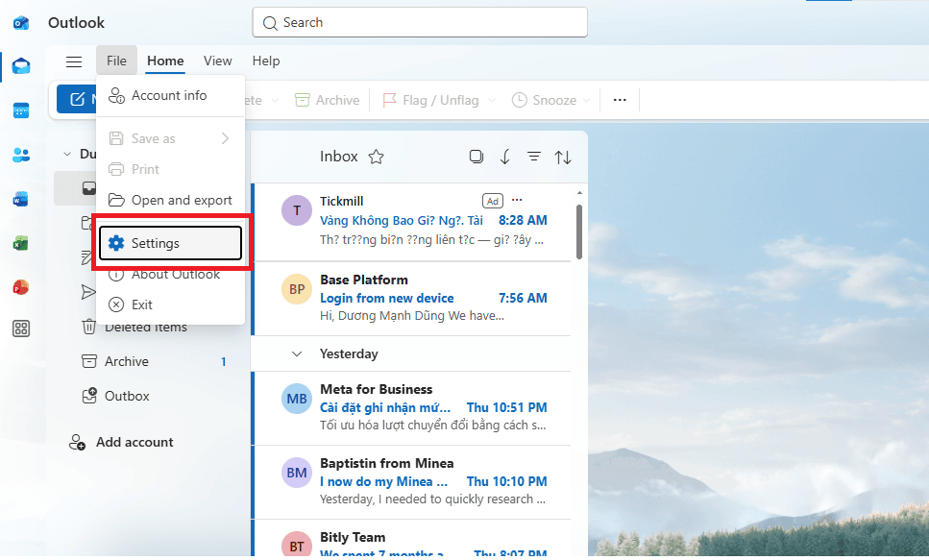The height and width of the screenshot is (560, 929).
Task: Open the Baptistin from Minea email
Action: click(412, 482)
